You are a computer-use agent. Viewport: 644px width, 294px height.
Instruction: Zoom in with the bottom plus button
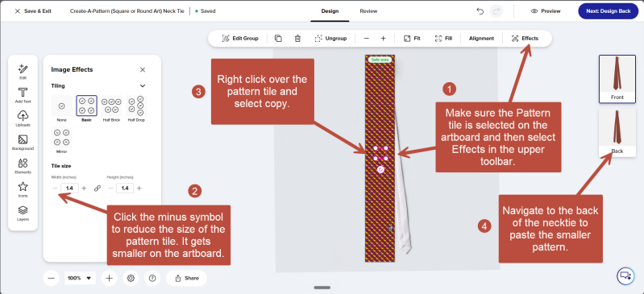(x=109, y=278)
